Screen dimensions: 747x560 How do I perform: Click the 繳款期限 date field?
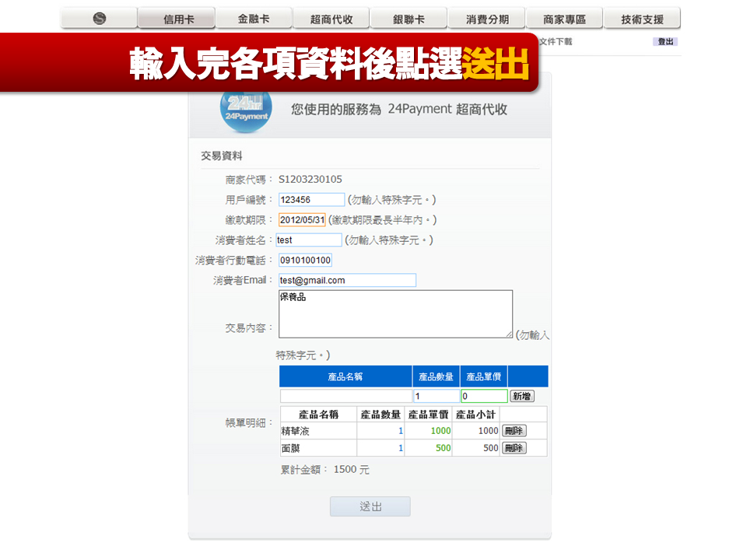303,219
